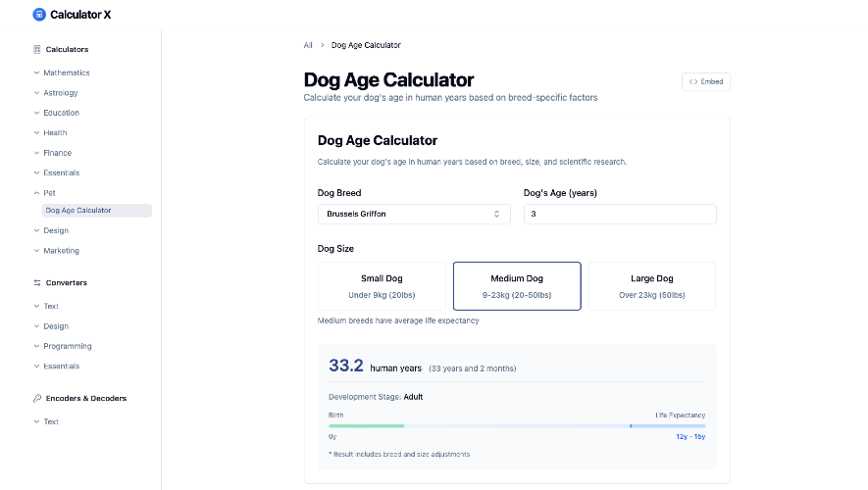Click the Encoders & Decoders key icon
The image size is (868, 490).
tap(37, 398)
